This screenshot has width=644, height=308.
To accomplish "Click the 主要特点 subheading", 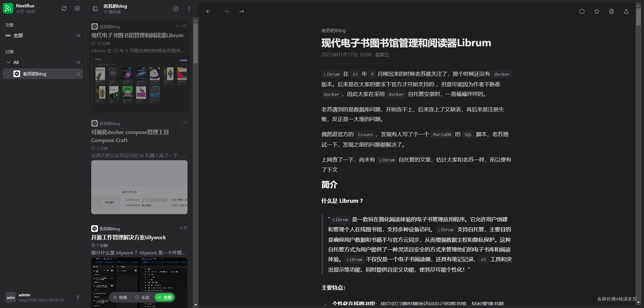I will [333, 288].
